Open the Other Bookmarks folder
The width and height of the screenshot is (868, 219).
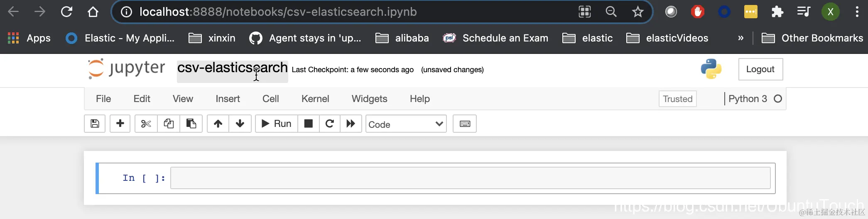point(812,38)
